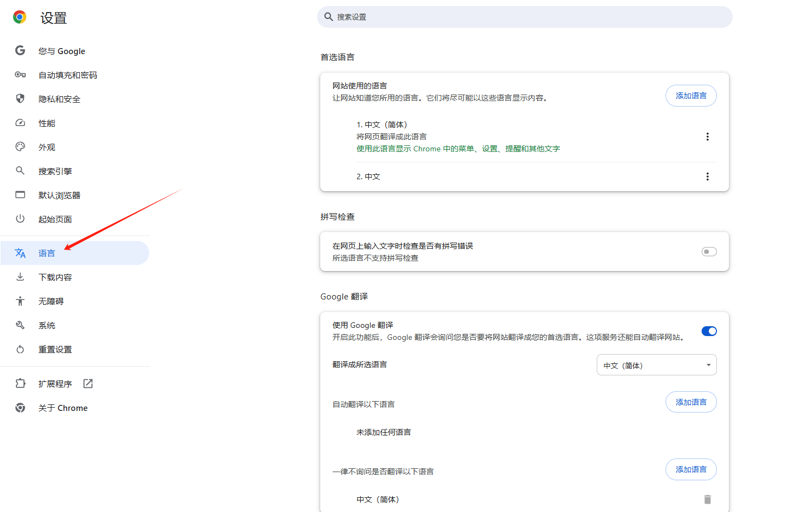Click the key icon for 自动填充和密码
The width and height of the screenshot is (812, 512).
point(20,75)
